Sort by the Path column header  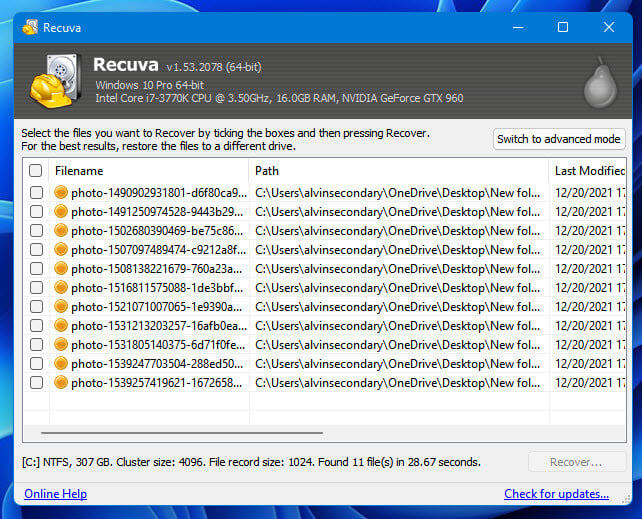point(399,171)
